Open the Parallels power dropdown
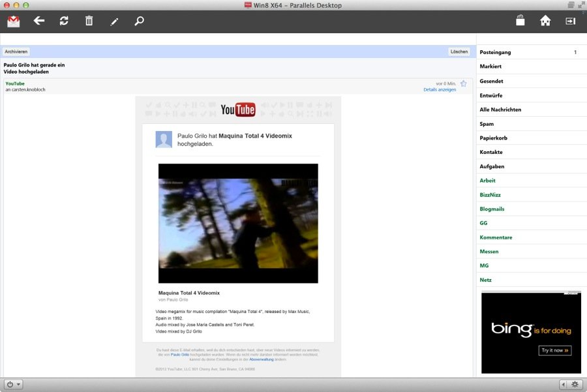 tap(14, 384)
